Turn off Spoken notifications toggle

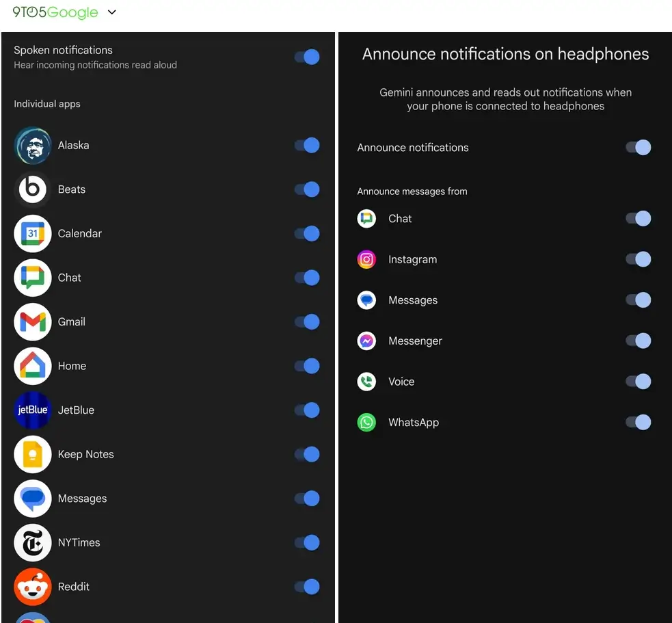tap(307, 57)
